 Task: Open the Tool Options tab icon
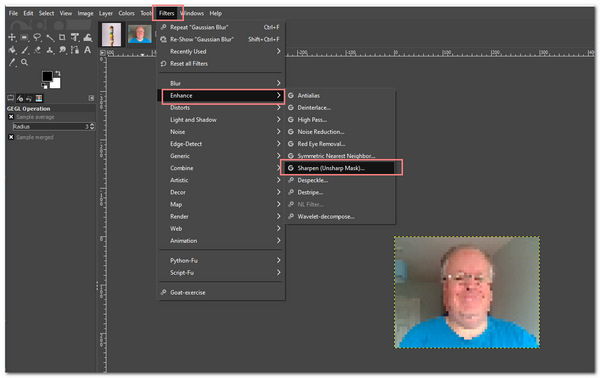click(x=10, y=98)
